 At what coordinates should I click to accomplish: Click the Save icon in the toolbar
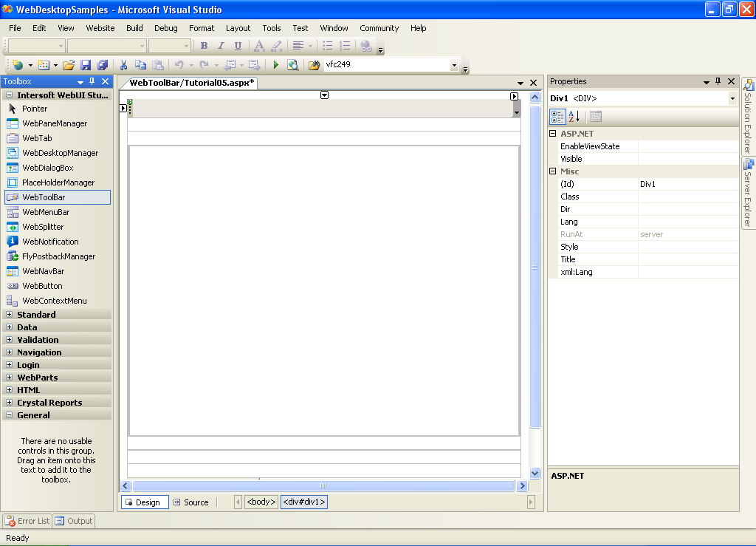pos(86,65)
